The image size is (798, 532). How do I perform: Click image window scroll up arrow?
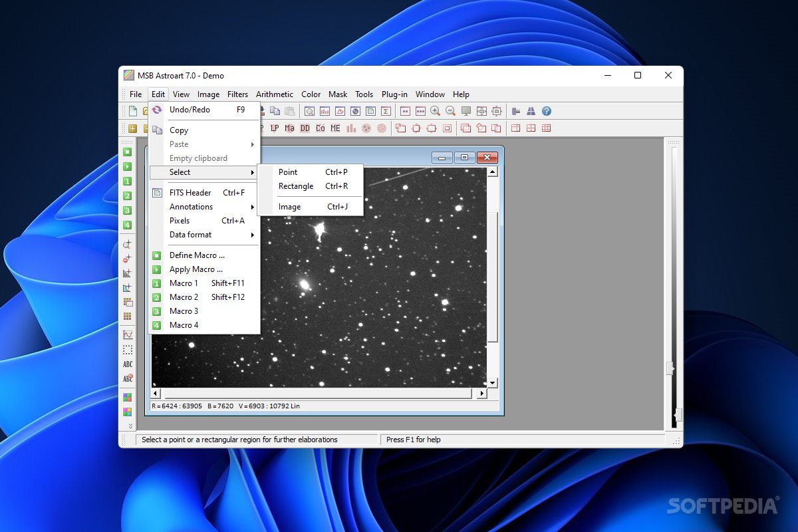[x=493, y=172]
